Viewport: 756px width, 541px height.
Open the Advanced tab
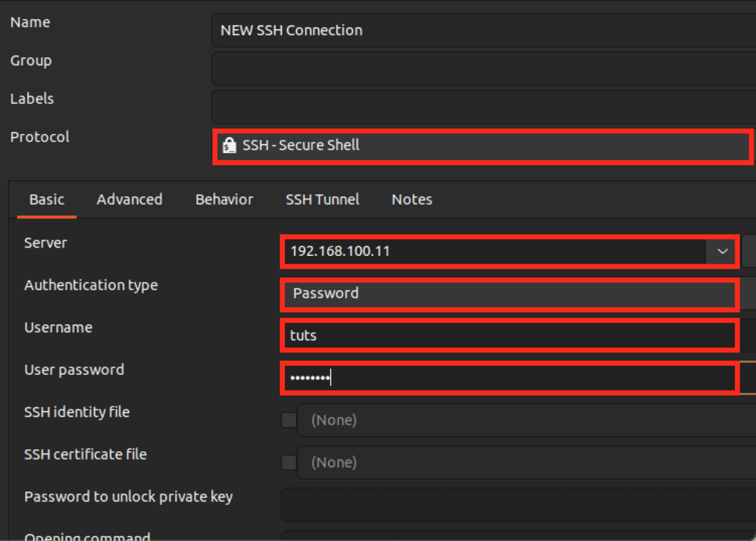[x=129, y=200]
